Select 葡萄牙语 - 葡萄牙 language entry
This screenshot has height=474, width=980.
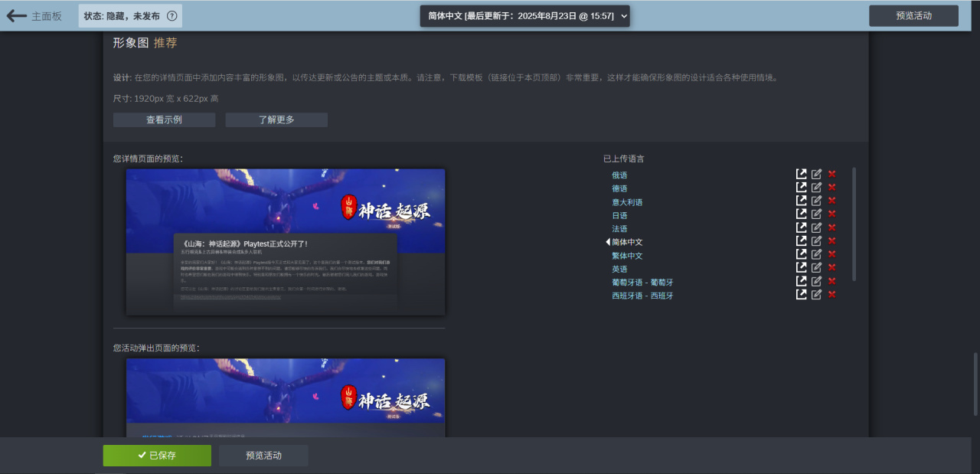click(x=642, y=283)
